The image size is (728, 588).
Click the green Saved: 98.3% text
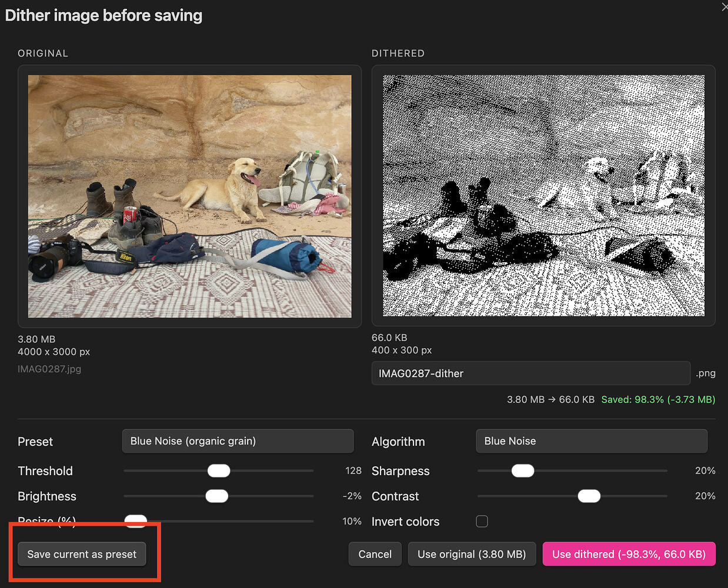(x=657, y=400)
